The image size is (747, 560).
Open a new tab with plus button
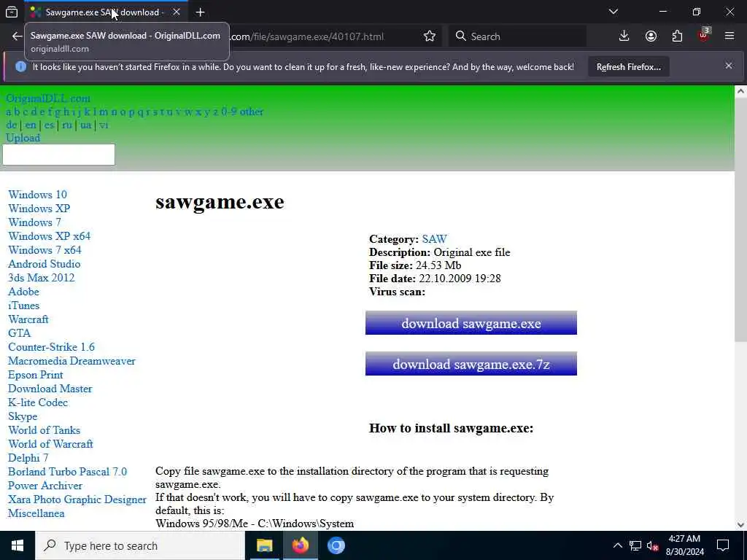200,12
